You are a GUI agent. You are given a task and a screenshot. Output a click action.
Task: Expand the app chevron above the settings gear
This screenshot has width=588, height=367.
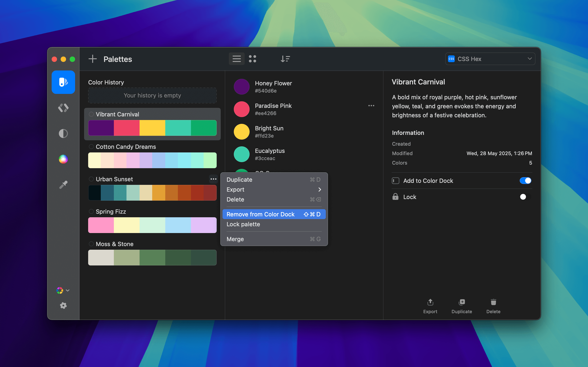68,290
